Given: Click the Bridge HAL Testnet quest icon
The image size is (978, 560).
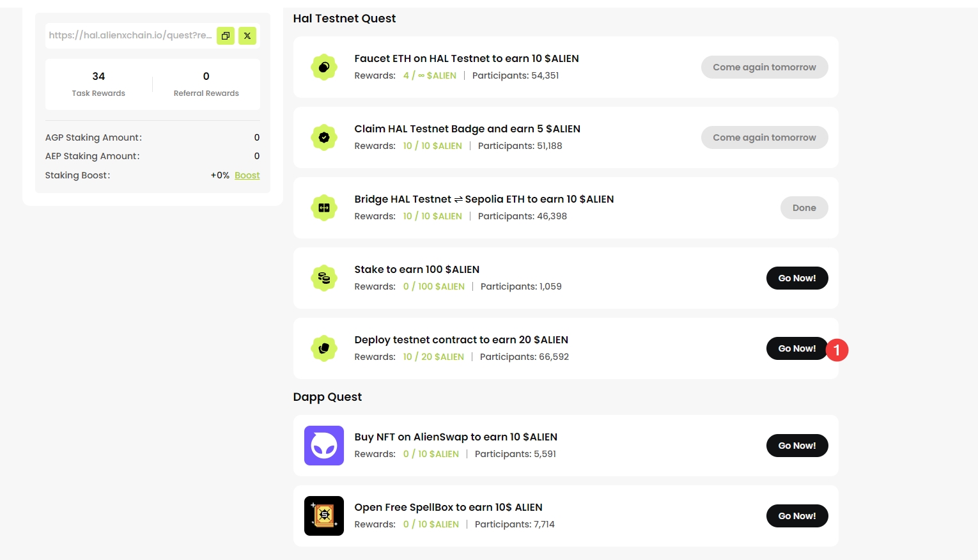Looking at the screenshot, I should [x=324, y=208].
